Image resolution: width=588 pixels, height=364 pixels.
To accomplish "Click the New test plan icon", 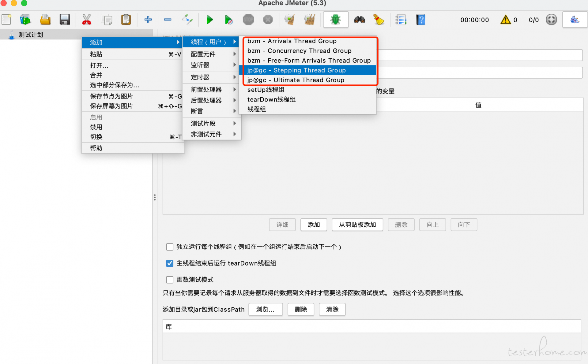I will coord(6,20).
